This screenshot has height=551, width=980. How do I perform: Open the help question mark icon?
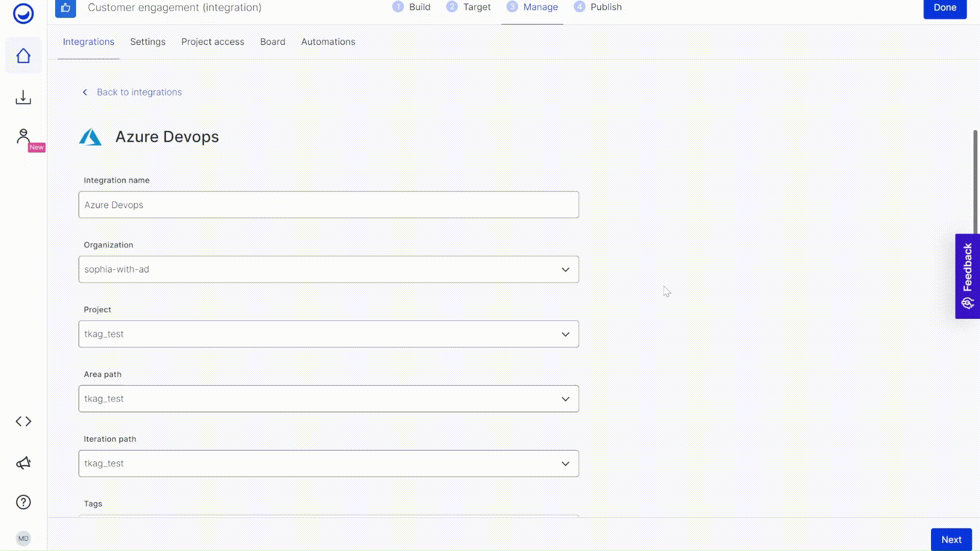23,502
